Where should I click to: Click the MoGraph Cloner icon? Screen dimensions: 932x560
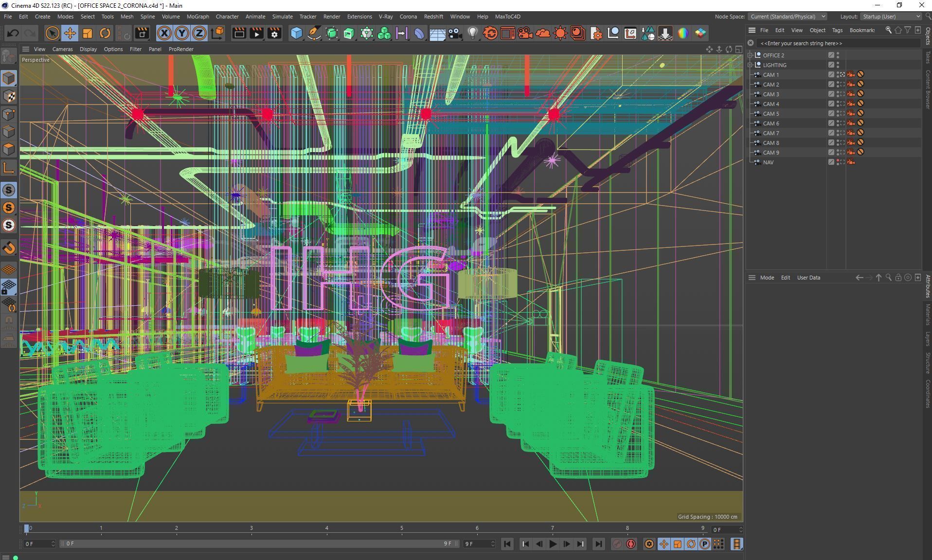point(384,33)
